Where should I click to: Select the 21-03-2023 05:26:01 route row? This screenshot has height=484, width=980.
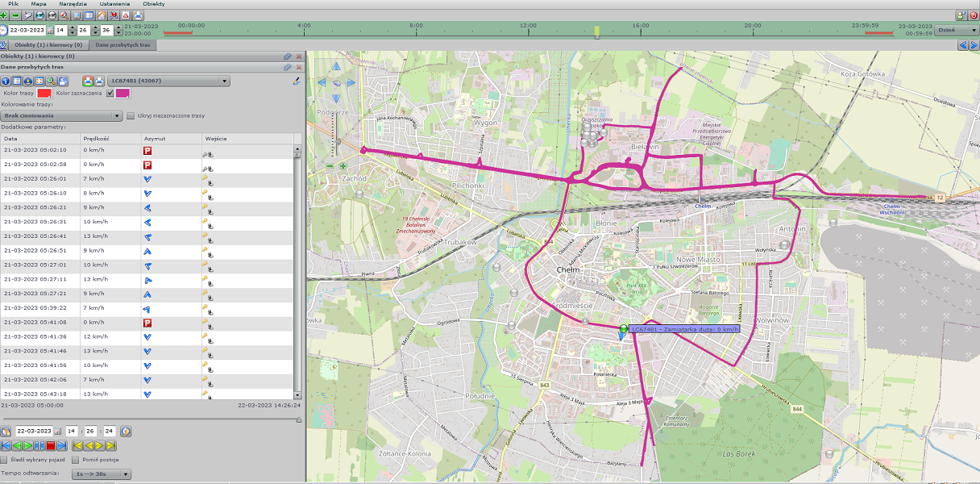tap(35, 179)
